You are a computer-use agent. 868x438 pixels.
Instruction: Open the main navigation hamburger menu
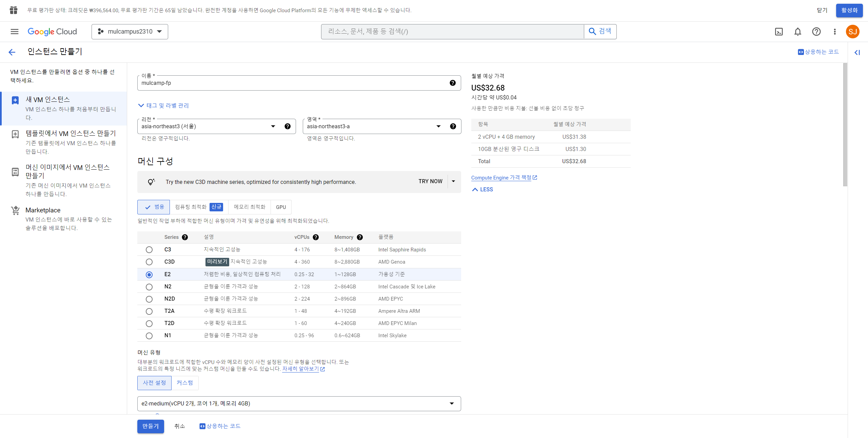[x=15, y=32]
